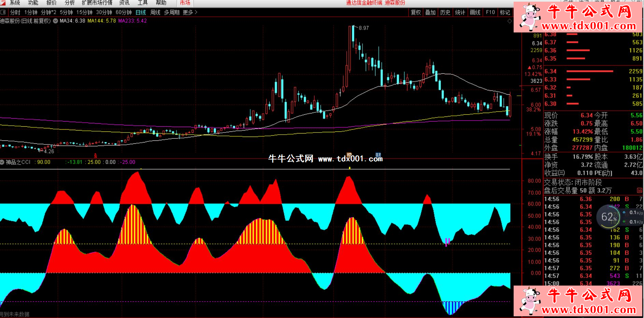Select the 60分钟 period
The width and height of the screenshot is (644, 318).
click(x=124, y=12)
